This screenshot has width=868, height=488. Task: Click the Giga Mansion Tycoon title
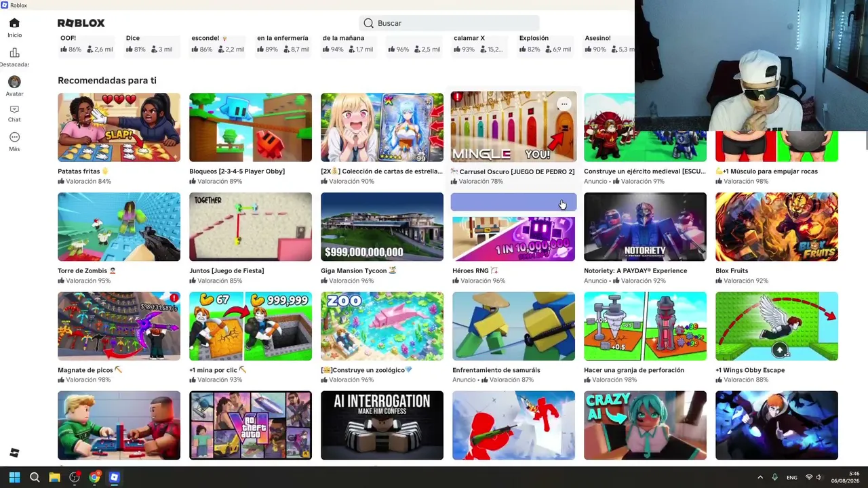coord(358,271)
